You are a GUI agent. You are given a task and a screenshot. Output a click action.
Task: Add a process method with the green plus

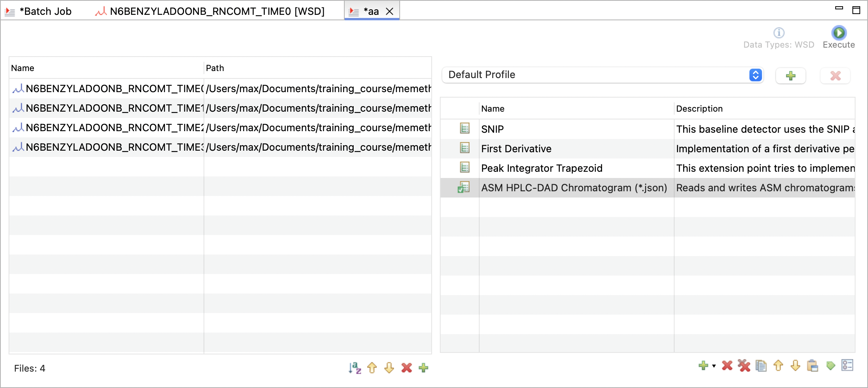[703, 366]
